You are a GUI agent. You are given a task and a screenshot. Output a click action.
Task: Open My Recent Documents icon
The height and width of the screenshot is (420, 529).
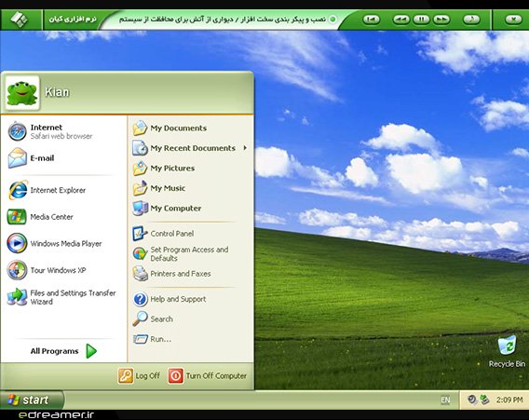(140, 148)
